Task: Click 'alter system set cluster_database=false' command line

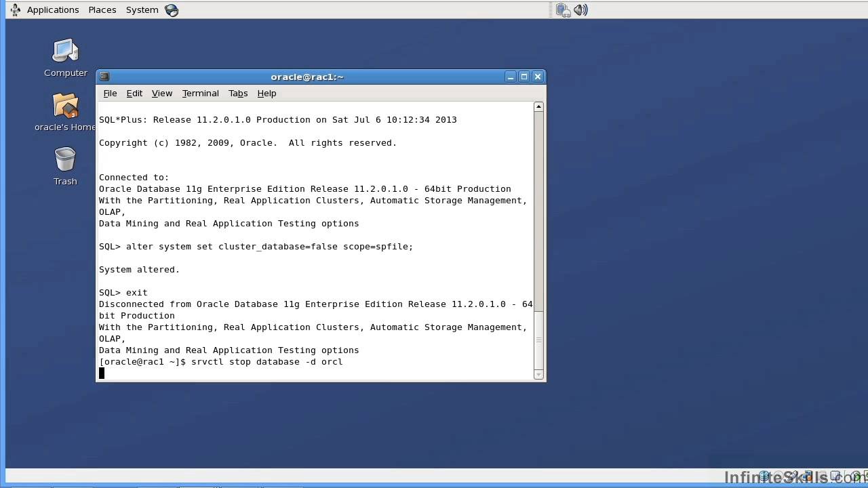Action: pyautogui.click(x=256, y=247)
